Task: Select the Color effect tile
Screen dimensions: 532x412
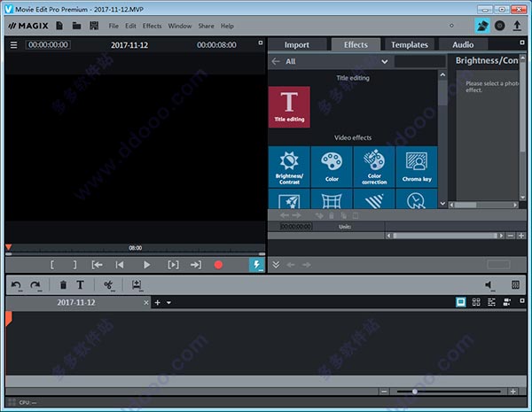Action: pos(332,167)
